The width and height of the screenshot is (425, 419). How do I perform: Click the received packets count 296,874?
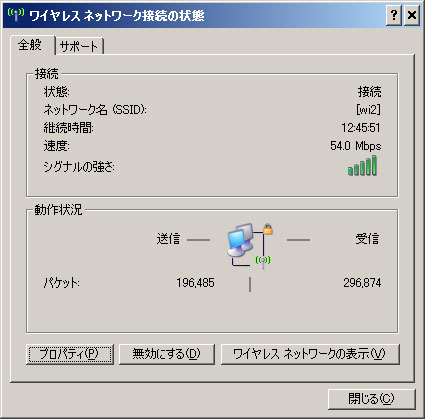[362, 283]
